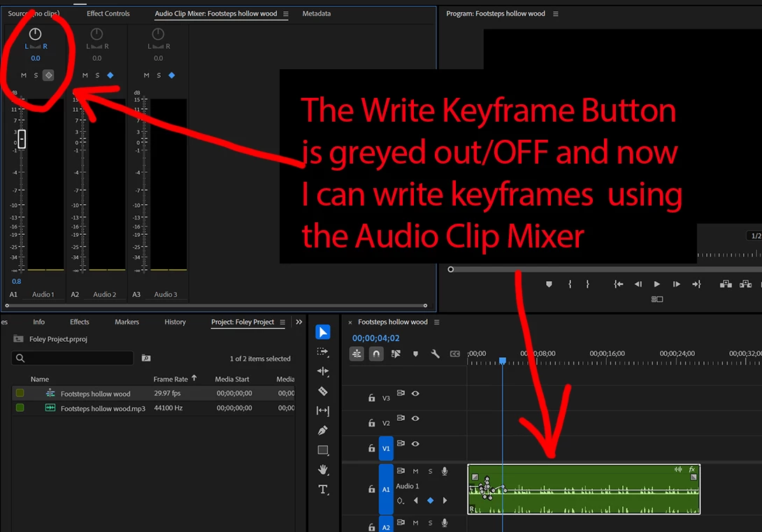This screenshot has height=532, width=762.
Task: Mute timeline track A1
Action: [415, 471]
